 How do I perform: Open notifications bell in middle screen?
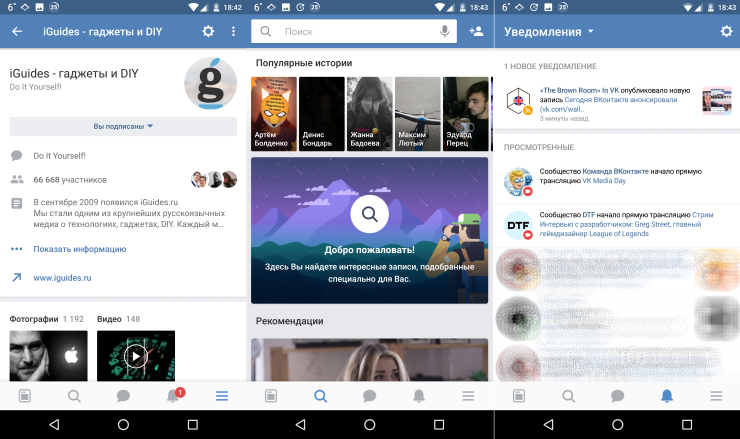point(419,396)
